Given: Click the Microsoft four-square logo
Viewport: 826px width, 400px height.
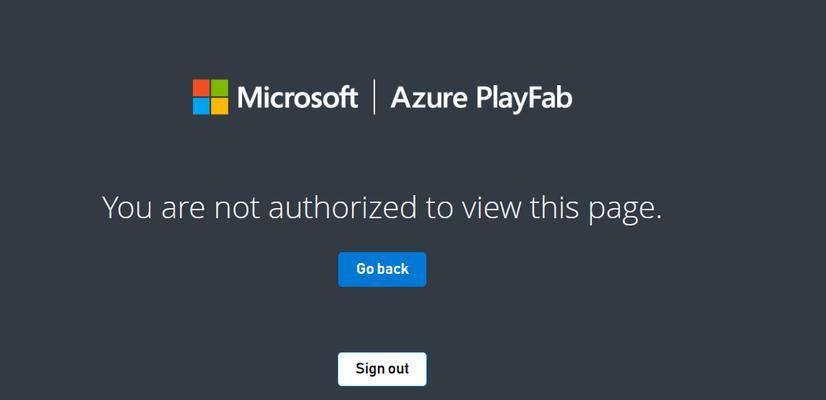Looking at the screenshot, I should click(211, 97).
